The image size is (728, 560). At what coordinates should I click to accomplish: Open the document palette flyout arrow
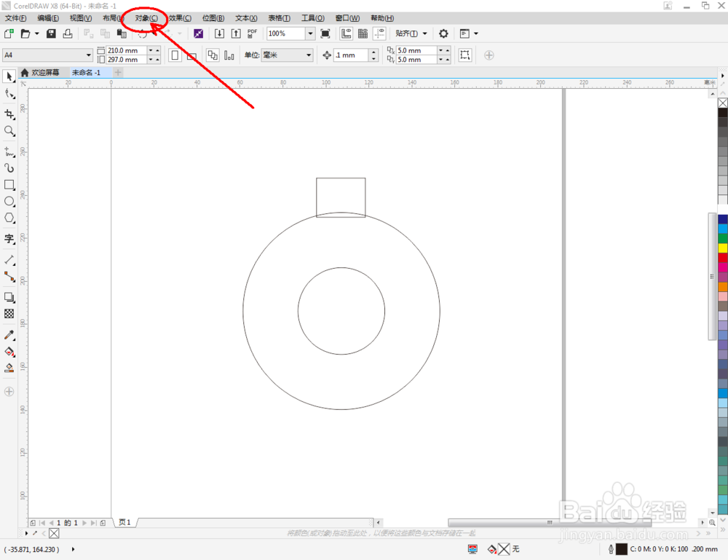pyautogui.click(x=26, y=533)
